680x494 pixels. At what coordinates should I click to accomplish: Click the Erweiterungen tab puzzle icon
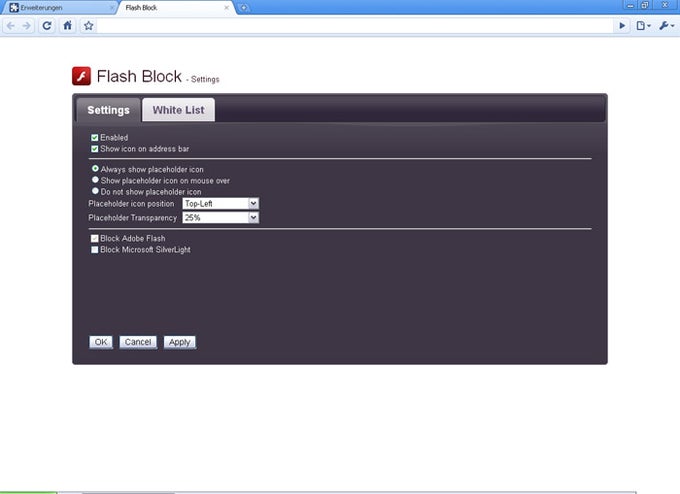point(14,7)
